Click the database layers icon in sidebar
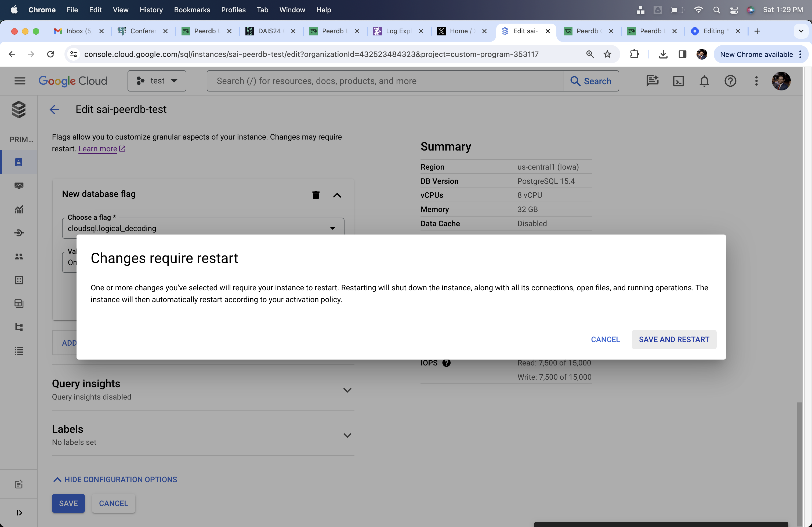Image resolution: width=812 pixels, height=527 pixels. coord(20,109)
